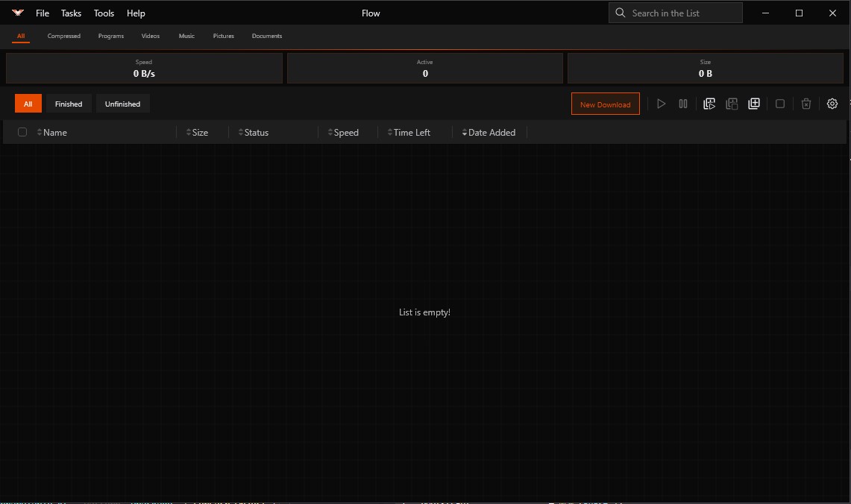The image size is (851, 504).
Task: Click the New Download button
Action: pos(605,104)
